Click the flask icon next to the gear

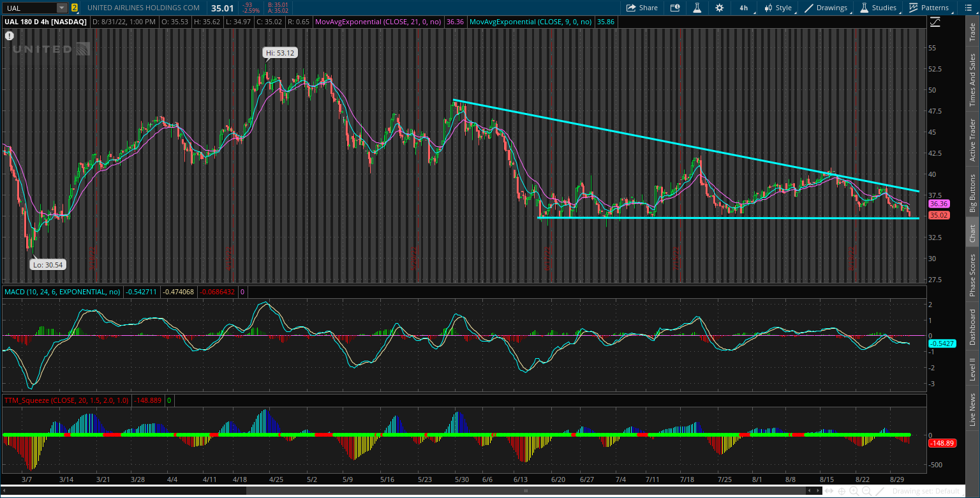[697, 8]
